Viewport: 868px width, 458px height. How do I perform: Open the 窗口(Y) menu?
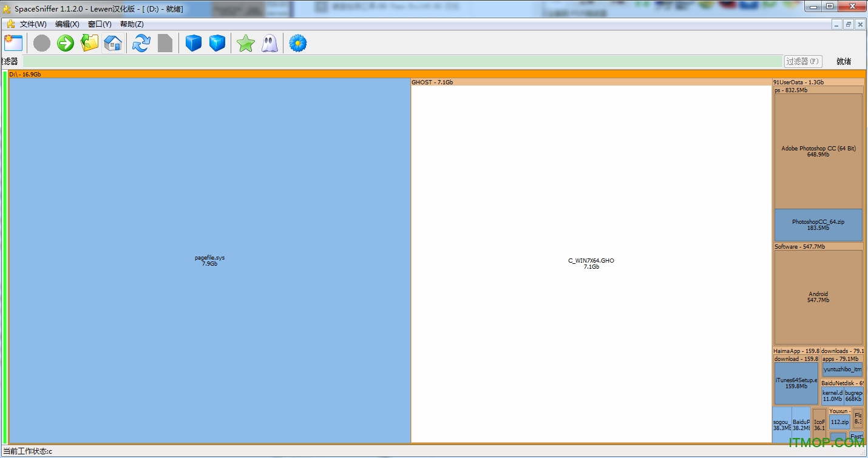click(100, 24)
